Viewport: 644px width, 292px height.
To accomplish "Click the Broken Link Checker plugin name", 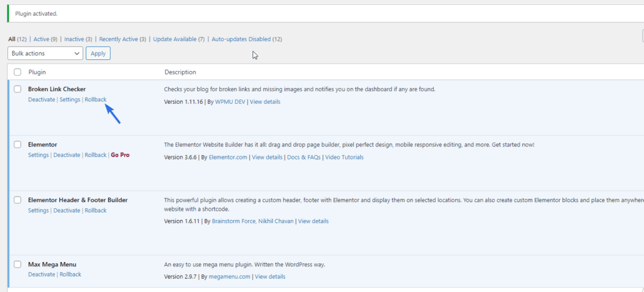I will pos(57,89).
